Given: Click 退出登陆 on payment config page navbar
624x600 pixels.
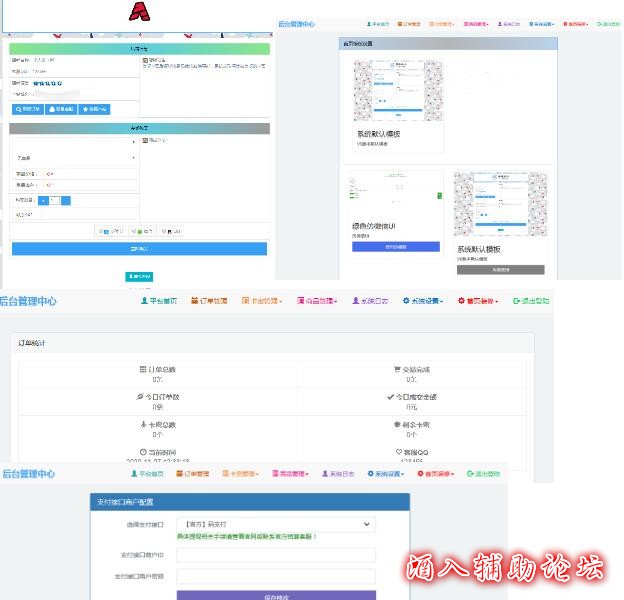Looking at the screenshot, I should pyautogui.click(x=484, y=473).
